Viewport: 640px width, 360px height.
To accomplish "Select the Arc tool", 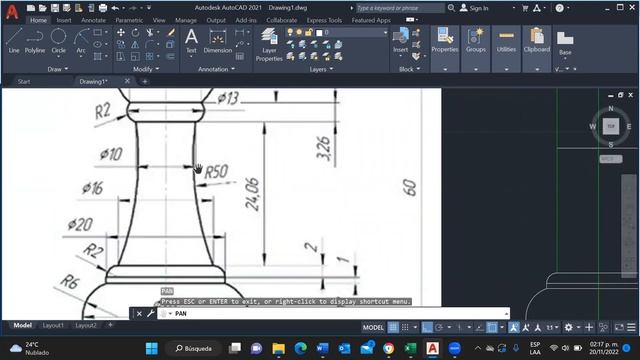I will pyautogui.click(x=81, y=41).
